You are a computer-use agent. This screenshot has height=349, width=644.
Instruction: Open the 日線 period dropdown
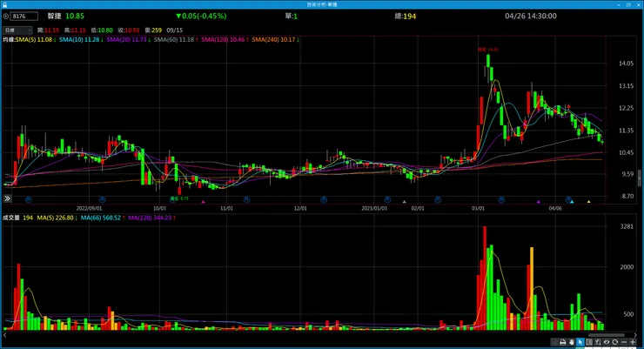click(17, 30)
